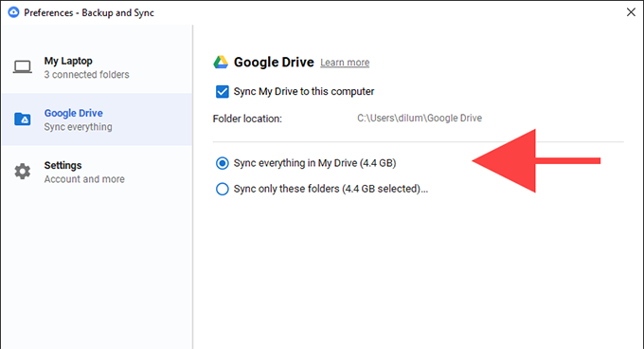Image resolution: width=644 pixels, height=349 pixels.
Task: Click the "Account and more" subtitle
Action: (x=84, y=179)
